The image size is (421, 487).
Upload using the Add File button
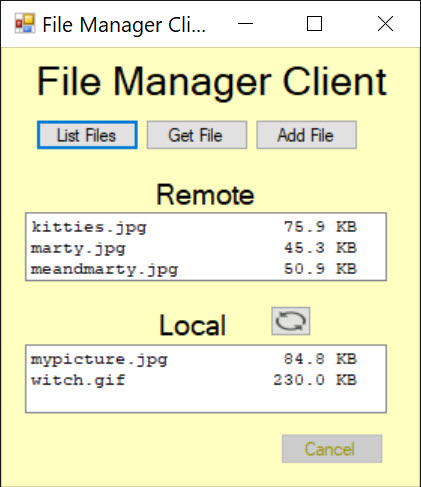coord(306,135)
